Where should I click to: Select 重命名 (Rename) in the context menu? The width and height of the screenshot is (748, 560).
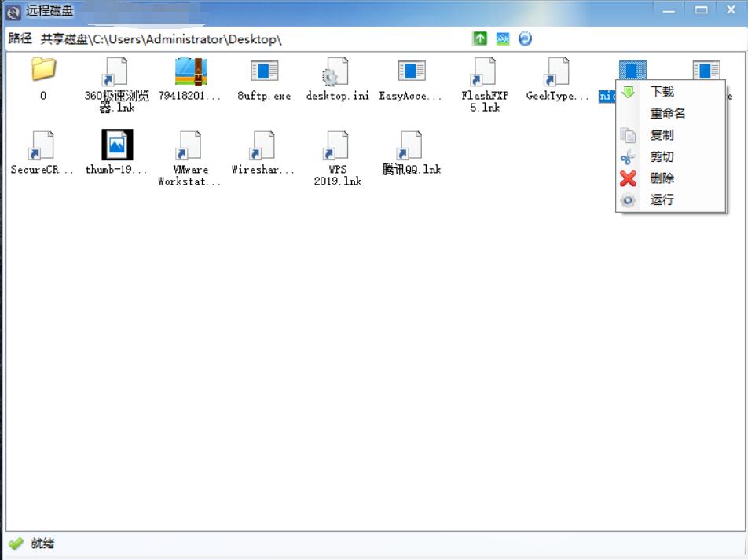click(x=667, y=113)
